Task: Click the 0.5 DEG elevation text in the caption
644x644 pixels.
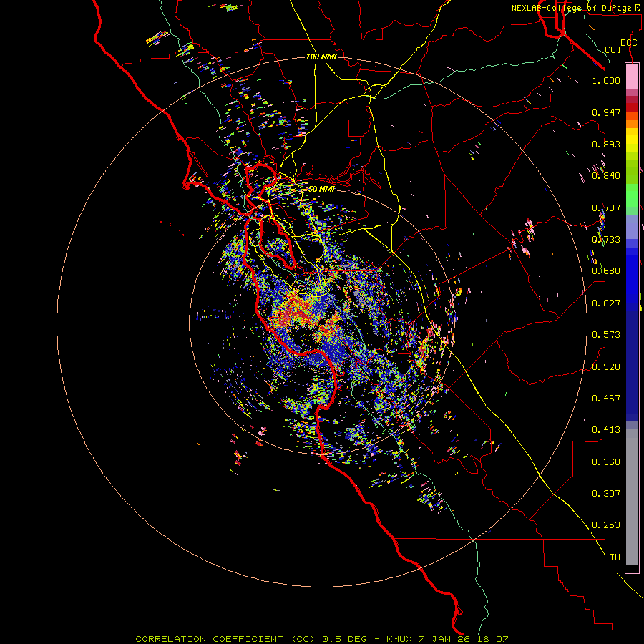Action: click(344, 639)
